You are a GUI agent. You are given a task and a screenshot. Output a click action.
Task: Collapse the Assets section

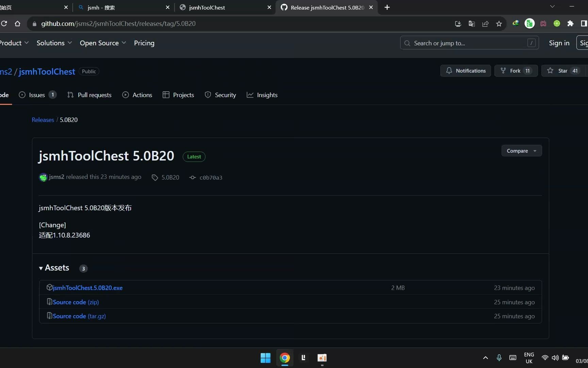pos(54,268)
